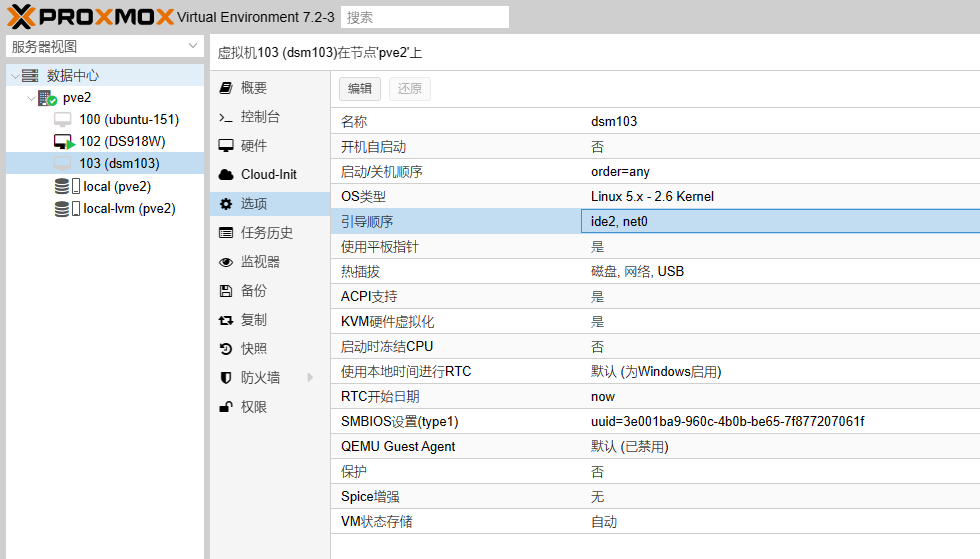Viewport: 980px width, 559px height.
Task: Open the 备份 tab
Action: (270, 291)
